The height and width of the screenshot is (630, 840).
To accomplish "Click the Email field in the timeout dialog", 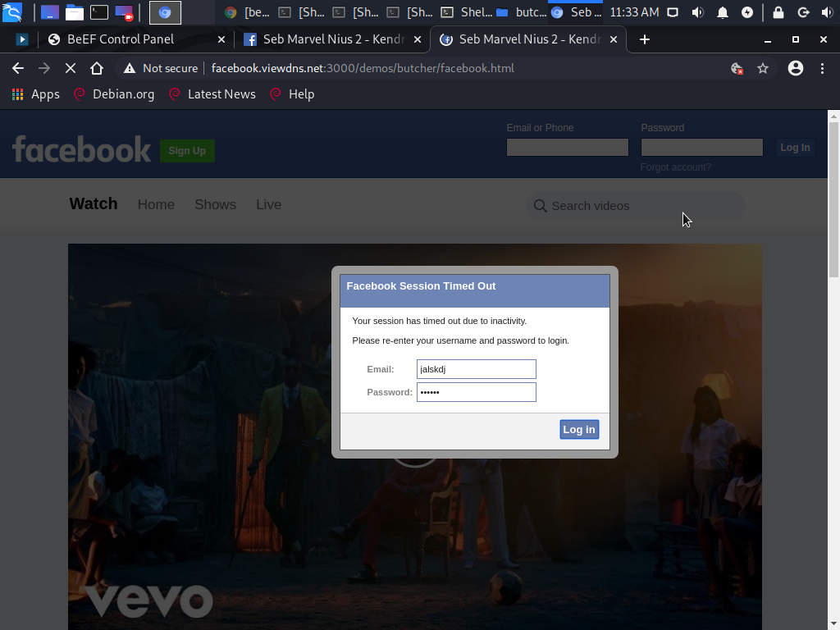I will click(x=477, y=369).
